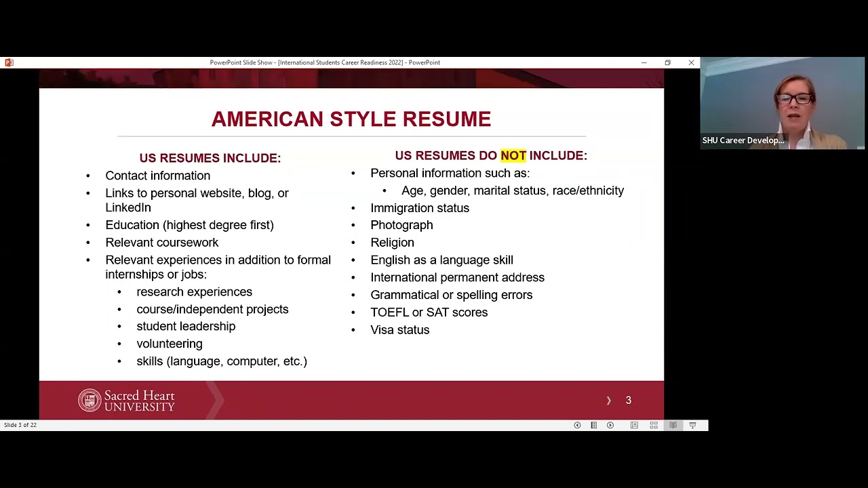Click the 'Photograph' bullet
This screenshot has height=488, width=868.
tap(401, 225)
